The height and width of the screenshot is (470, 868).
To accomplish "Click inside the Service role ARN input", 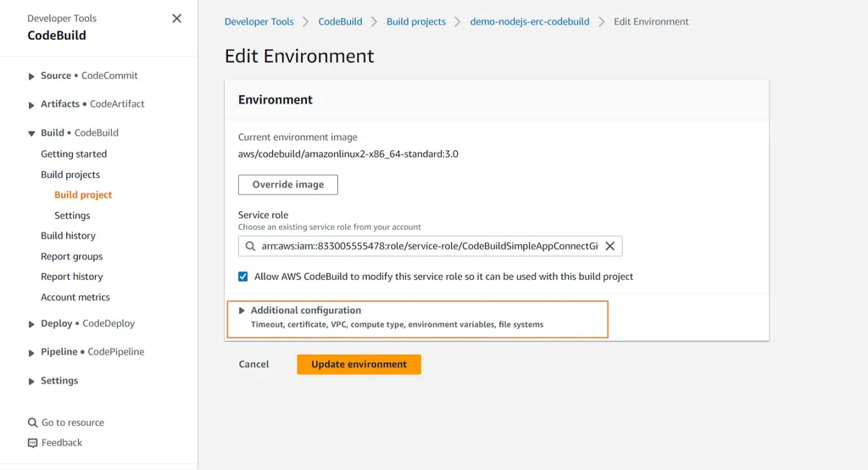I will pos(430,246).
